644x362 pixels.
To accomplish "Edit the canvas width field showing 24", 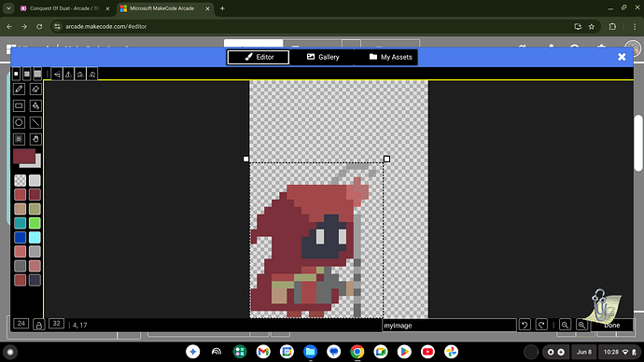I will 21,324.
